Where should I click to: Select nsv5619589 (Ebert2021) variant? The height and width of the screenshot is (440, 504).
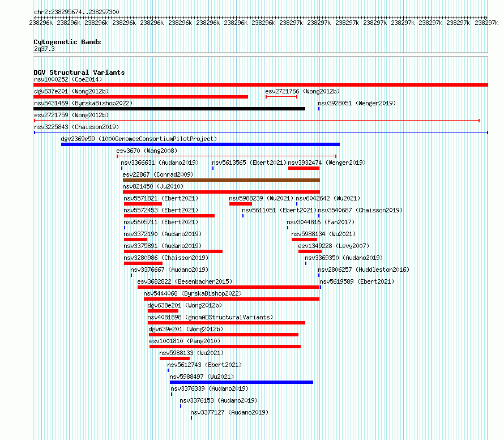point(357,281)
